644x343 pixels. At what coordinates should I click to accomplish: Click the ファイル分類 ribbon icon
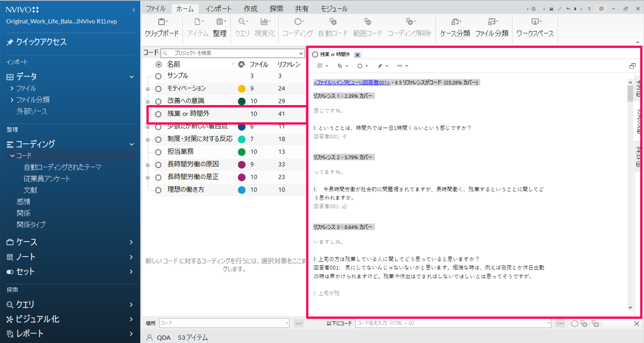point(491,22)
